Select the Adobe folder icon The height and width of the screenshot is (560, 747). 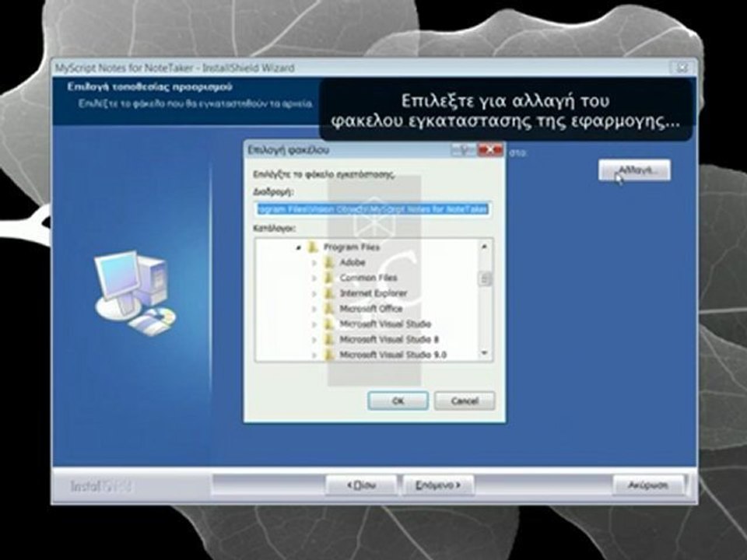328,262
